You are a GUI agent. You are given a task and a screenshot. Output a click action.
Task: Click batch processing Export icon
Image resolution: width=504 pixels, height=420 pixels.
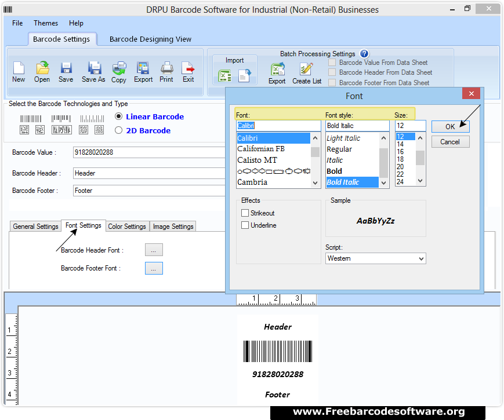[x=278, y=69]
